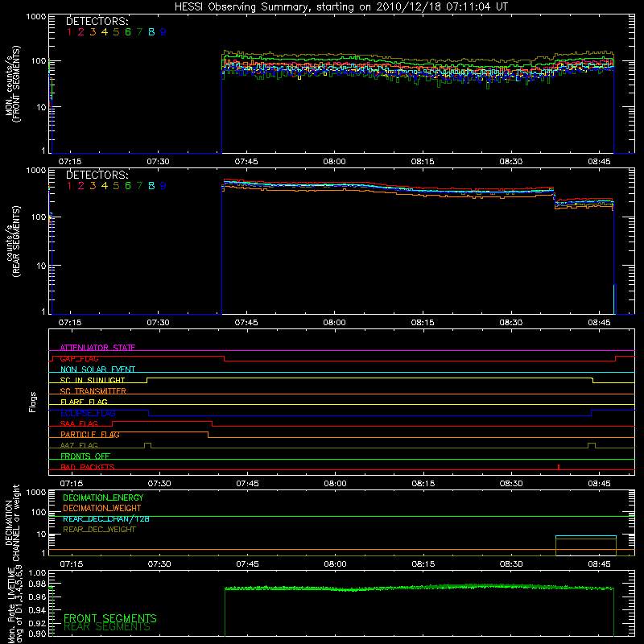Click detector 8 legend number in rear segments plot

click(x=151, y=186)
